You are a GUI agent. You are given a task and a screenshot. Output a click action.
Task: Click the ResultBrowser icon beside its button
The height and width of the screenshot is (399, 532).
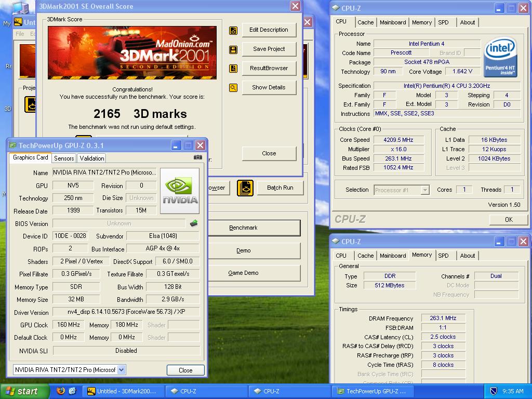coord(233,69)
